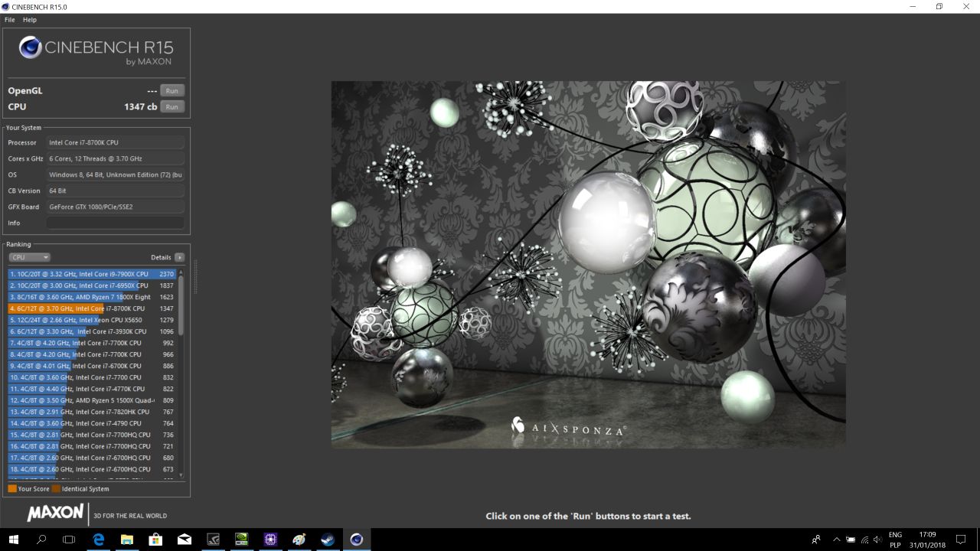This screenshot has height=551, width=980.
Task: Select ranking row Intel Xeon CPU X5650
Action: [x=92, y=320]
